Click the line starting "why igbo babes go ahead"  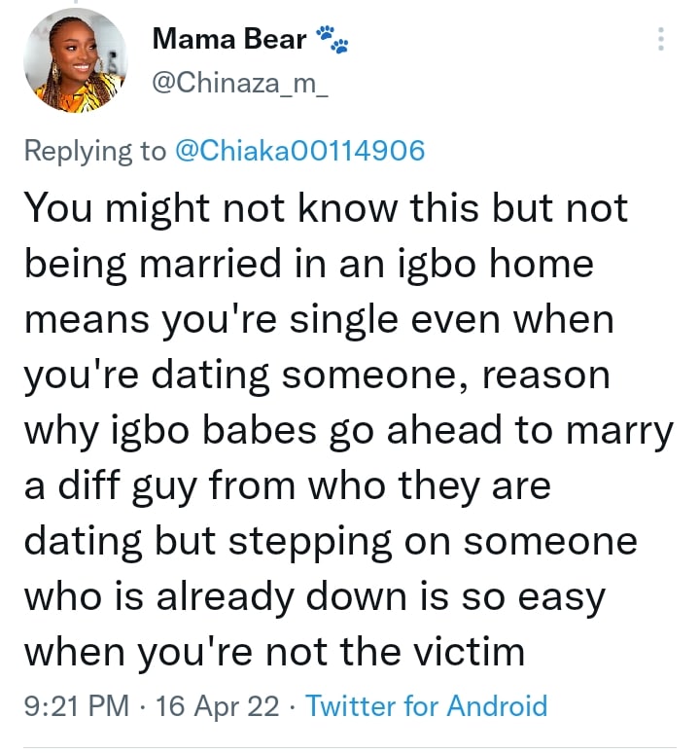point(348,429)
